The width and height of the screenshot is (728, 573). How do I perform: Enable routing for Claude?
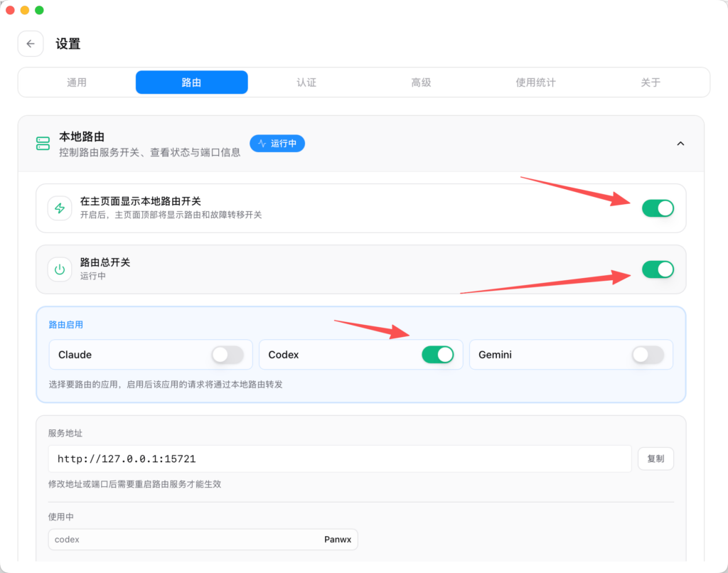(227, 355)
